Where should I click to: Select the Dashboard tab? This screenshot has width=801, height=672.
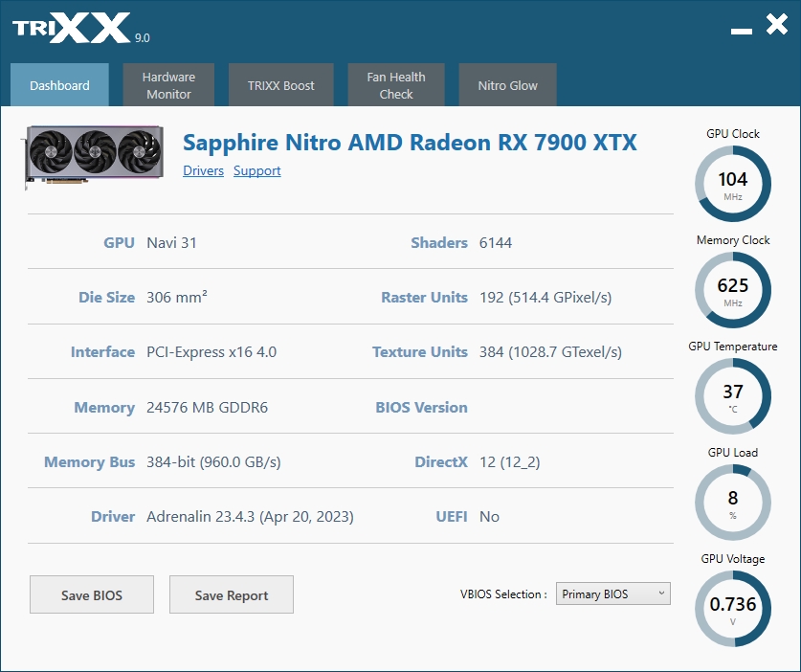(x=59, y=85)
